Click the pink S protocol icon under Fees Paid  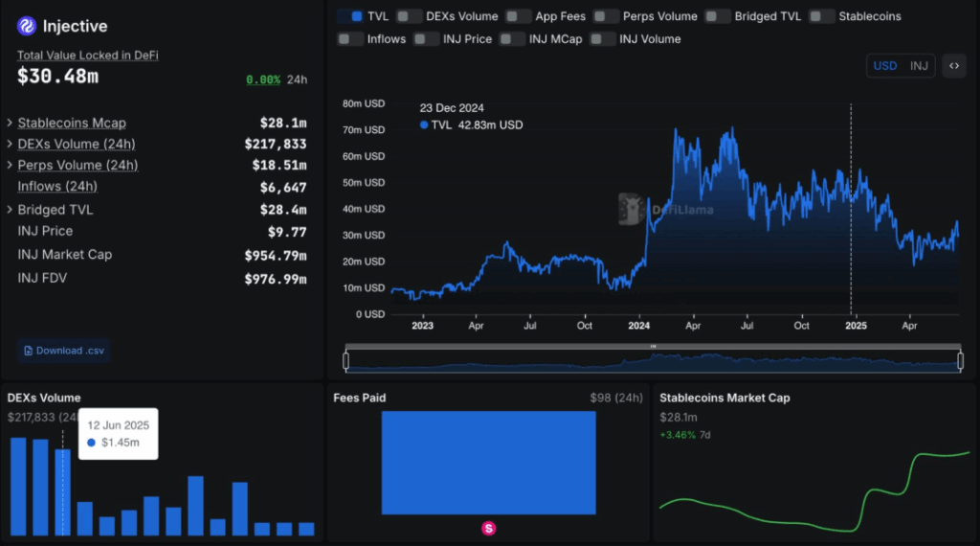click(489, 529)
